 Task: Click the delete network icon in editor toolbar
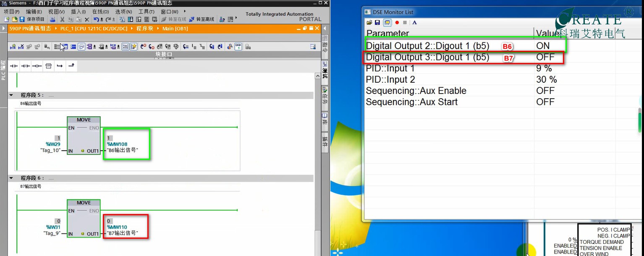pyautogui.click(x=21, y=46)
